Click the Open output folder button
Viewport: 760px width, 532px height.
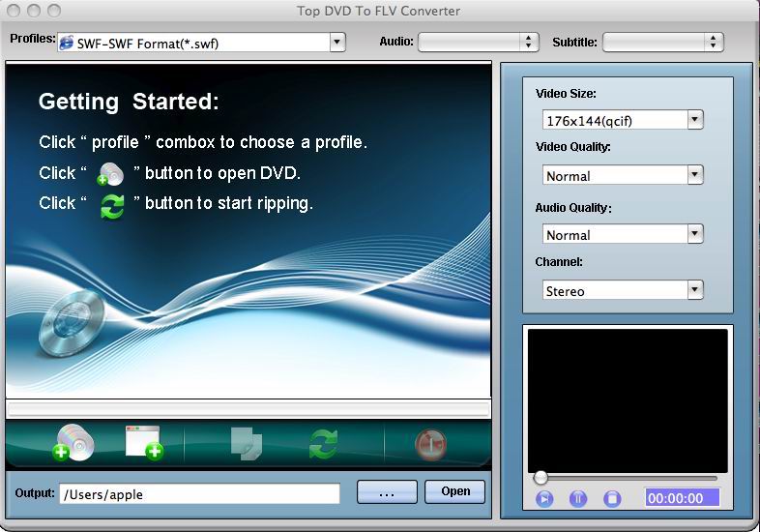455,491
